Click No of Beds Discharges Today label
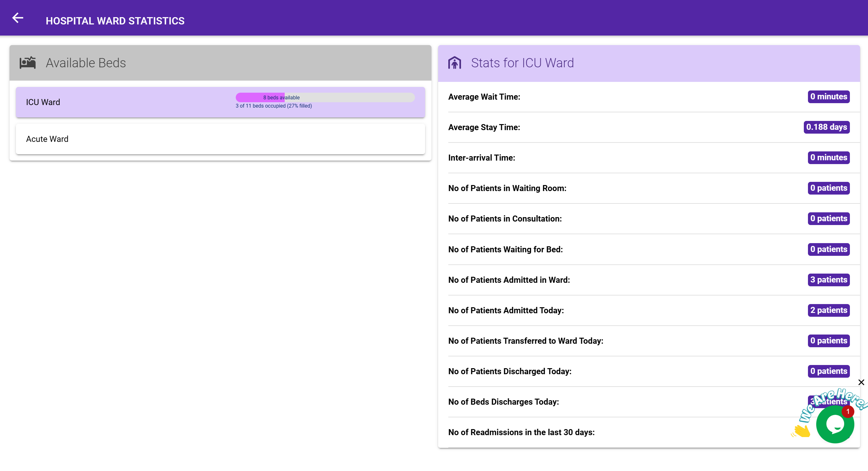The image size is (868, 471). pos(503,402)
